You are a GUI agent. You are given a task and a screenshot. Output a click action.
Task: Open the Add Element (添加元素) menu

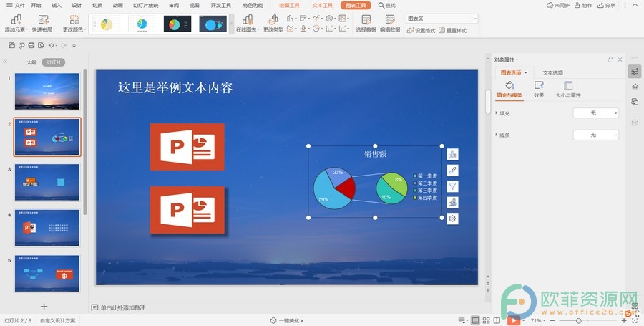(16, 24)
